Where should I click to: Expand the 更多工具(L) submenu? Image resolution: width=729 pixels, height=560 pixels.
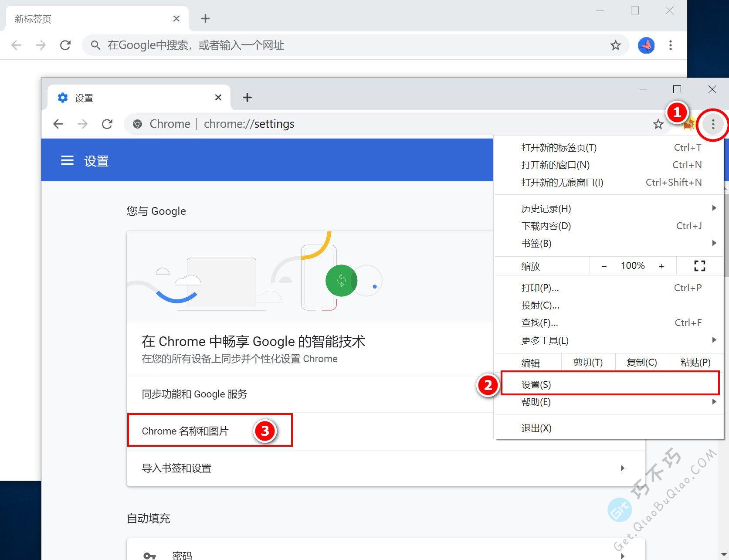coord(609,340)
